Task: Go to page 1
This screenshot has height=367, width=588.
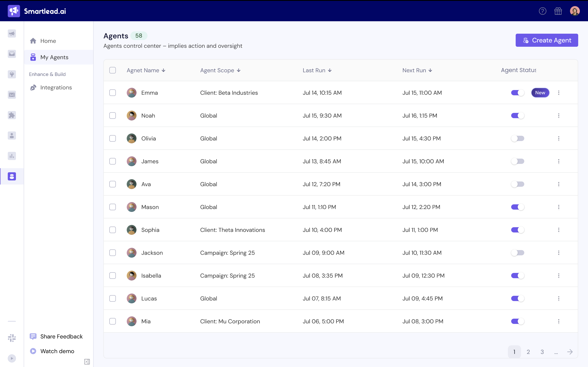Action: [x=514, y=352]
